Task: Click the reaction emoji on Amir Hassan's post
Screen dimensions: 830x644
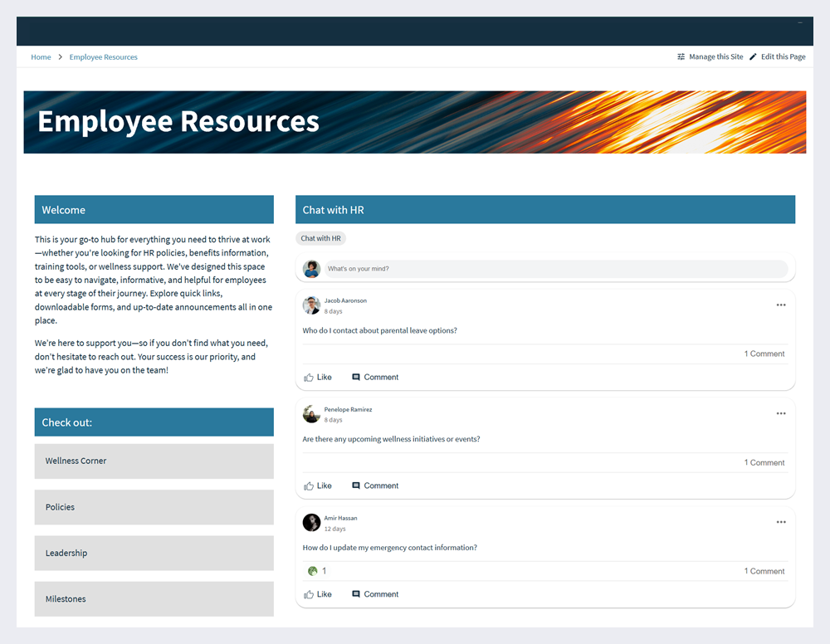Action: 313,571
